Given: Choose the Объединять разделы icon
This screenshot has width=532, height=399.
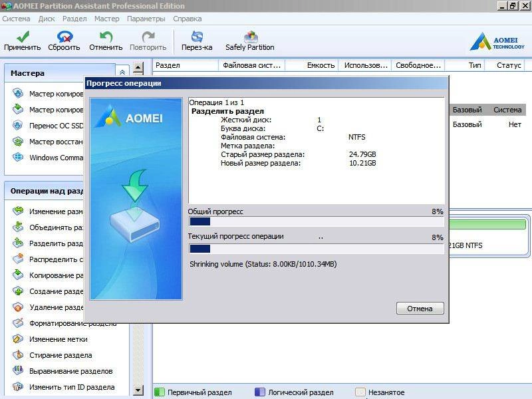Looking at the screenshot, I should coord(18,227).
